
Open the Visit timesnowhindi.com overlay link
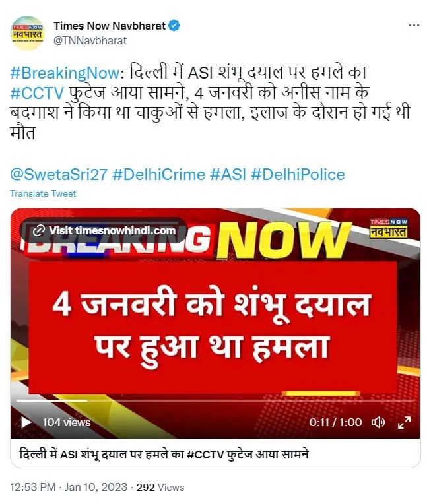[x=104, y=230]
